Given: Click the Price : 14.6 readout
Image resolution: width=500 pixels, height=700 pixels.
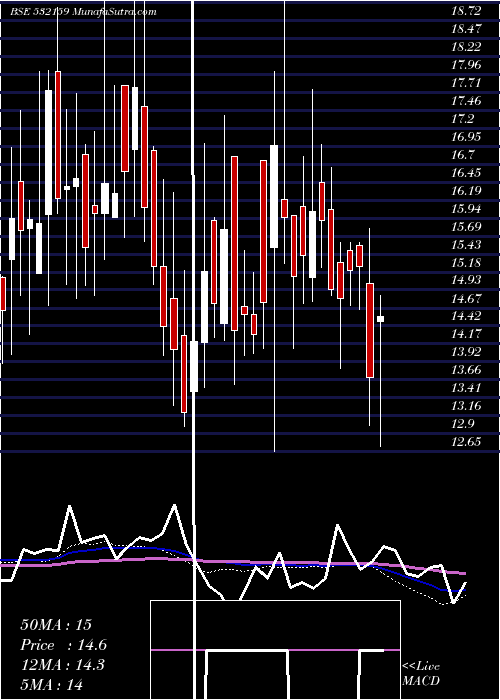Looking at the screenshot, I should click(x=63, y=645).
